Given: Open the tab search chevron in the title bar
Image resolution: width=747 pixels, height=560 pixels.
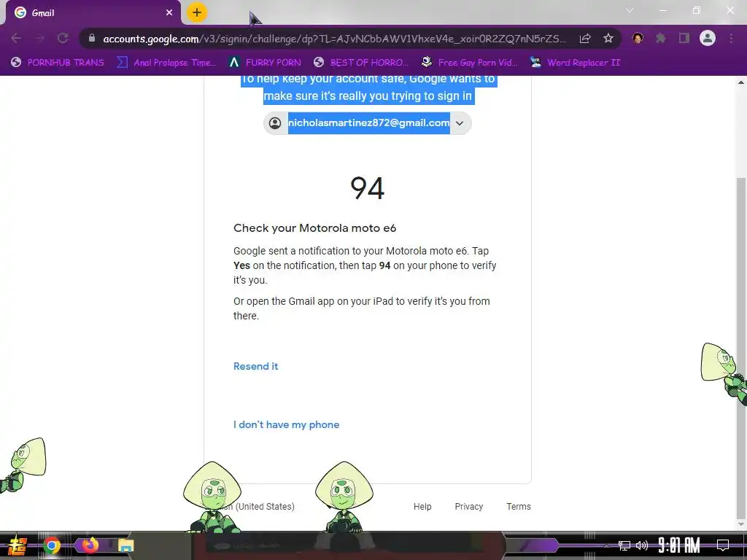Looking at the screenshot, I should pyautogui.click(x=630, y=10).
